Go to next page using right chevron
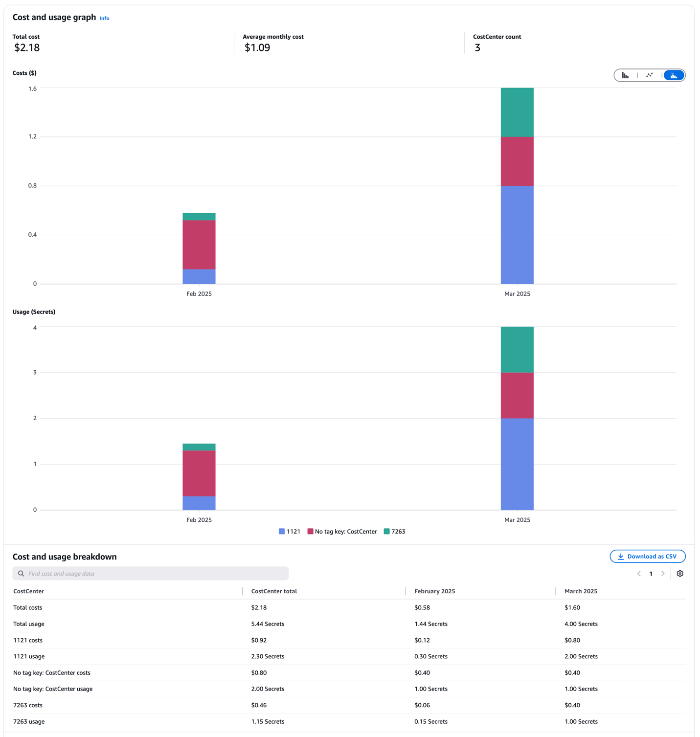 [x=663, y=573]
